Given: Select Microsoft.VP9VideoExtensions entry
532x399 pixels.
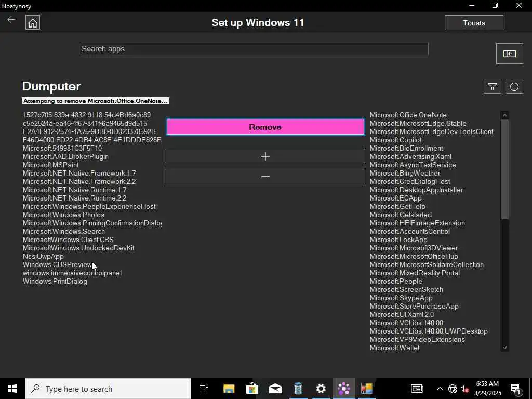Looking at the screenshot, I should point(417,340).
